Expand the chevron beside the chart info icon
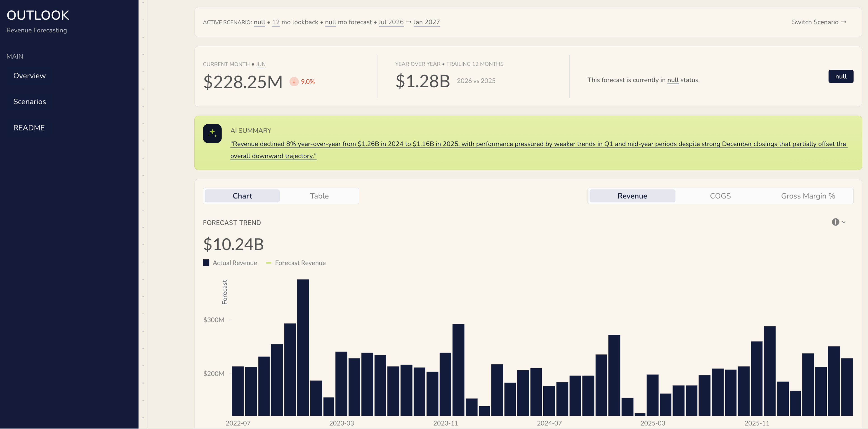Viewport: 868px width, 429px height. pyautogui.click(x=844, y=222)
